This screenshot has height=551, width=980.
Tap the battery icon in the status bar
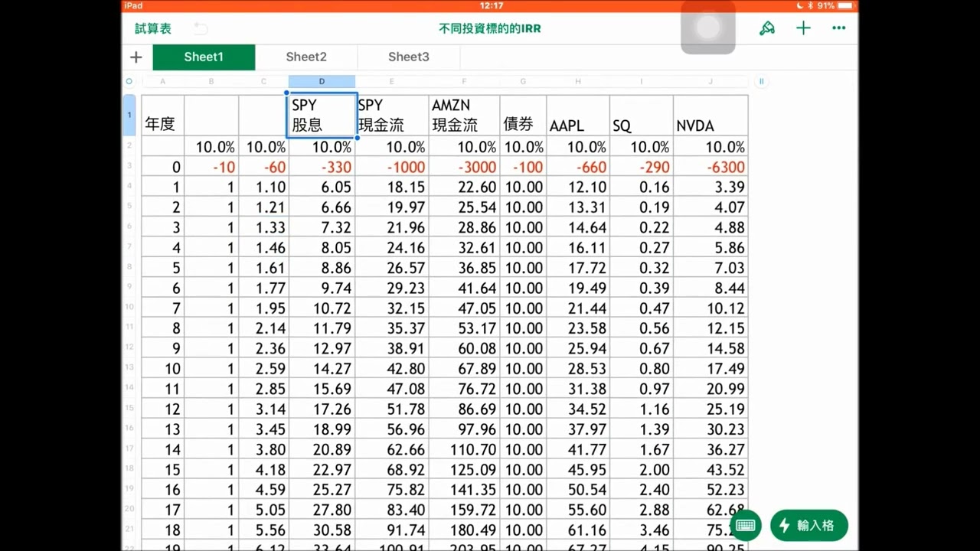(845, 5)
